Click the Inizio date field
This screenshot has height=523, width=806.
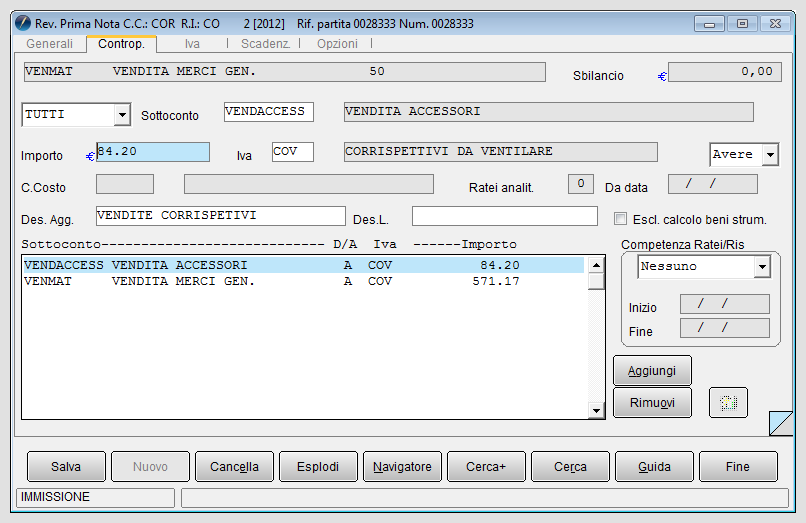(725, 304)
